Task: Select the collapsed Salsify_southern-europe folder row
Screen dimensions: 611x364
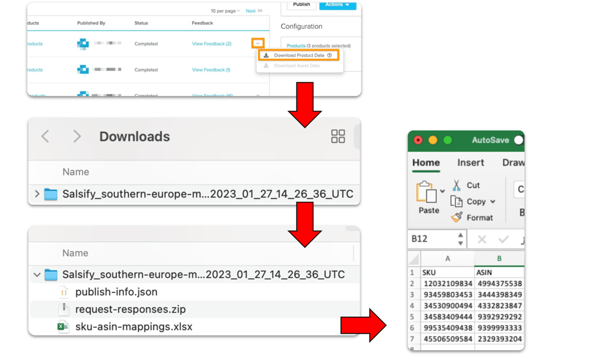Action: click(x=194, y=194)
